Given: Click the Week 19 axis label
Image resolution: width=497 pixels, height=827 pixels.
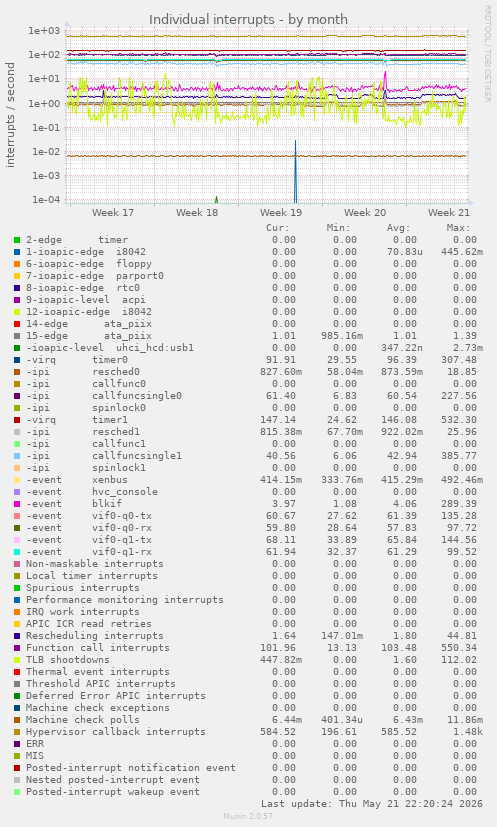Looking at the screenshot, I should point(281,213).
